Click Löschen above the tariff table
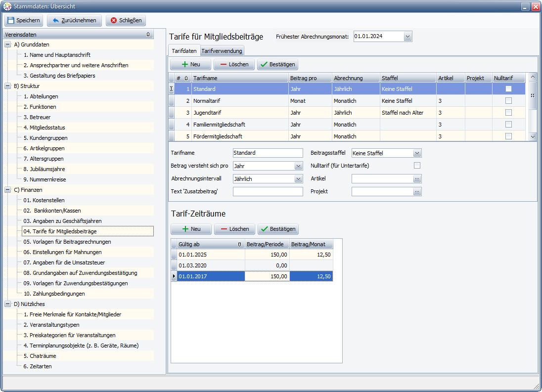The height and width of the screenshot is (392, 542). pos(234,64)
